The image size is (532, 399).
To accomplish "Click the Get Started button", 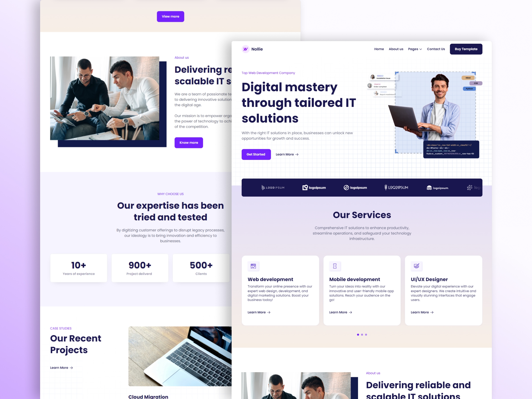I will tap(256, 154).
